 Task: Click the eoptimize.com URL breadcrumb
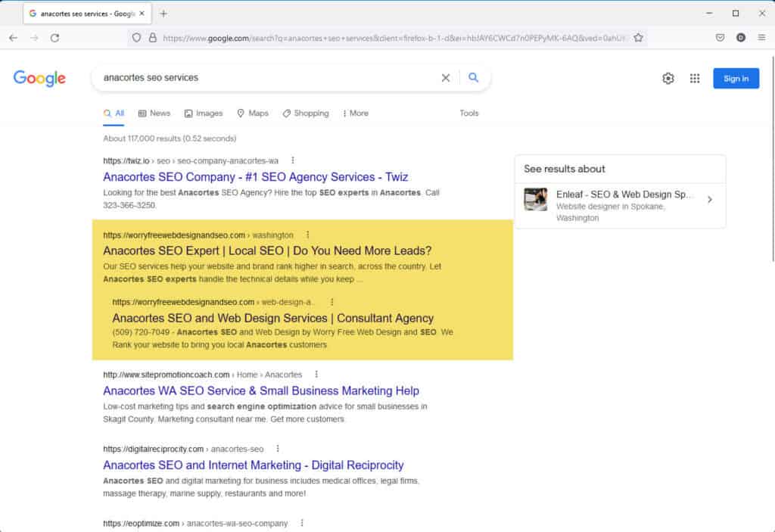(x=195, y=523)
